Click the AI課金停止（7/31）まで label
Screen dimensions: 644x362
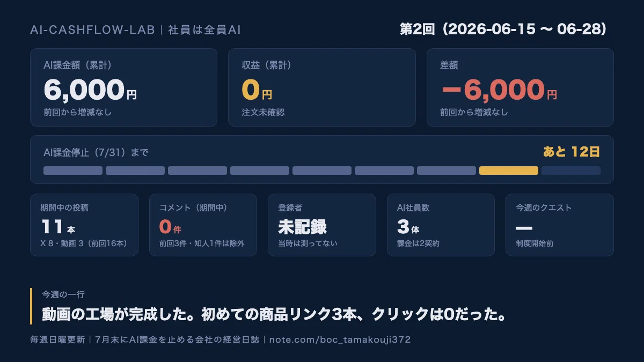click(96, 153)
